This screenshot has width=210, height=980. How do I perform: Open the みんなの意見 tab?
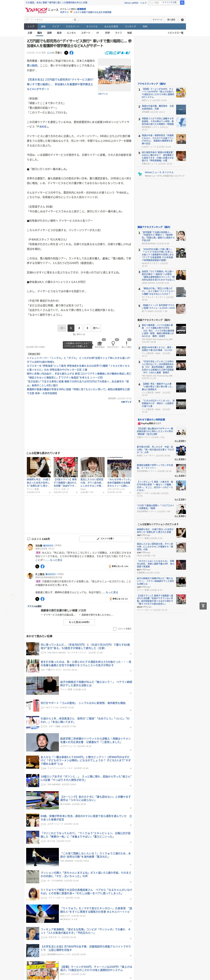pyautogui.click(x=111, y=27)
